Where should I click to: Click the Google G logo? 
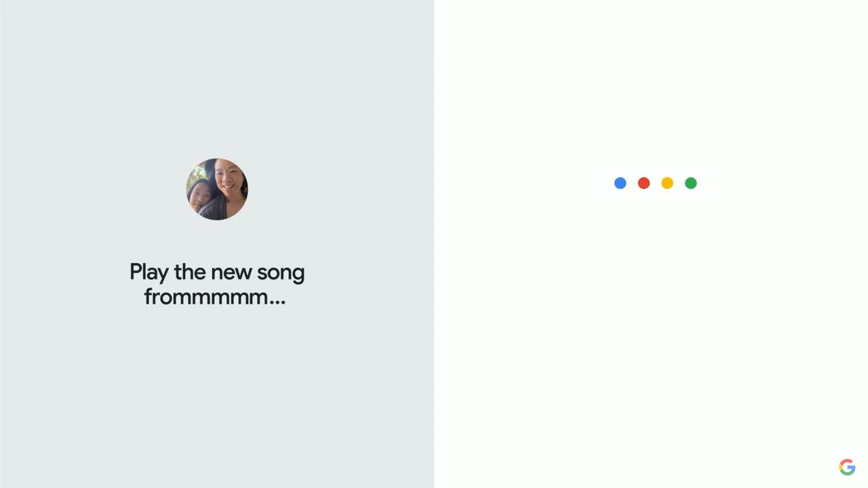[847, 467]
